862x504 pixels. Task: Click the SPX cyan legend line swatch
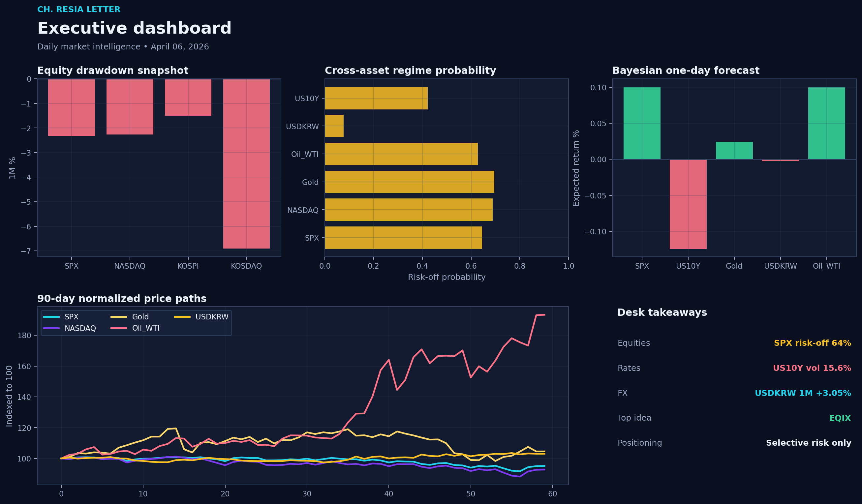tap(51, 317)
